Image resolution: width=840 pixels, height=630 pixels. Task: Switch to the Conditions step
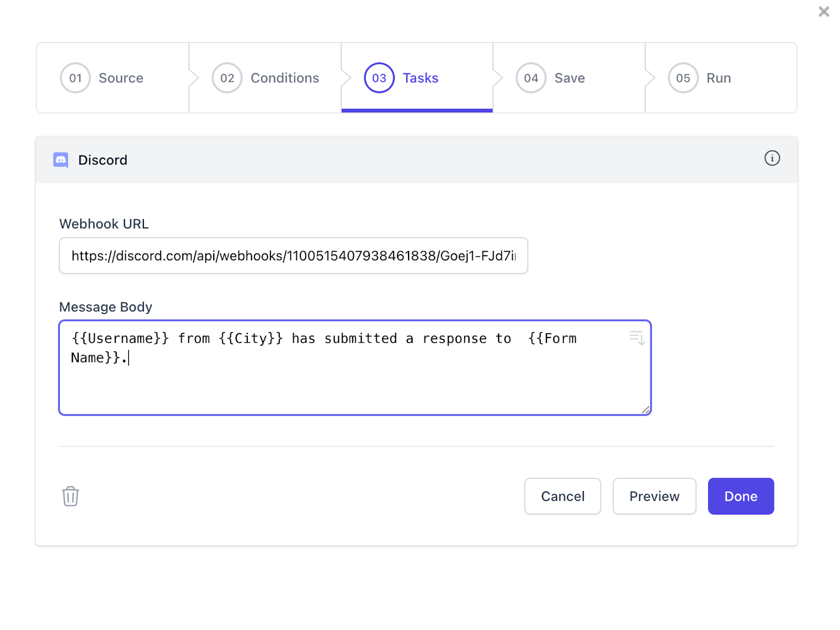click(x=285, y=78)
